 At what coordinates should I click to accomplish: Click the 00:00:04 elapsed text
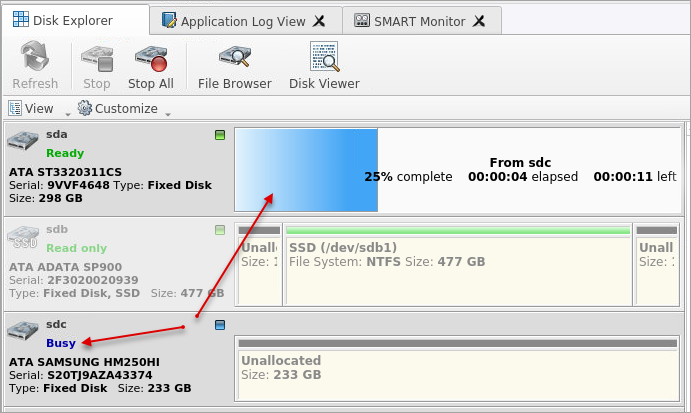coord(523,177)
